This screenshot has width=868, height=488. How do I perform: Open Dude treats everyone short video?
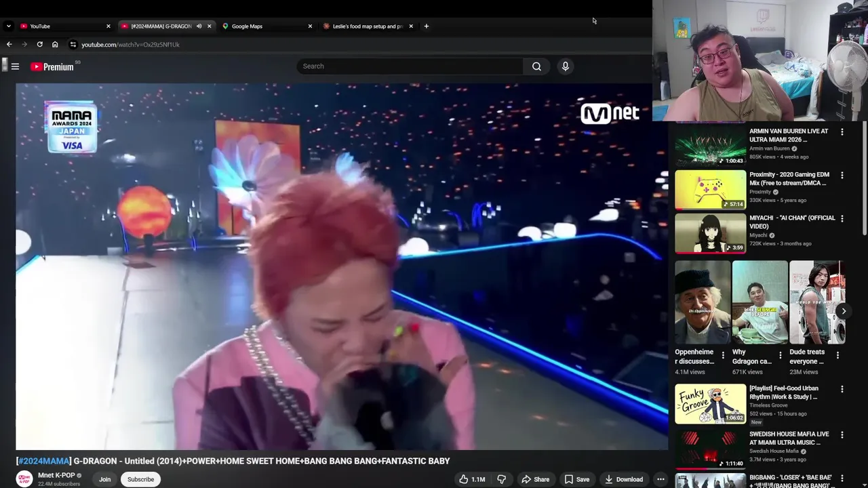pyautogui.click(x=817, y=302)
